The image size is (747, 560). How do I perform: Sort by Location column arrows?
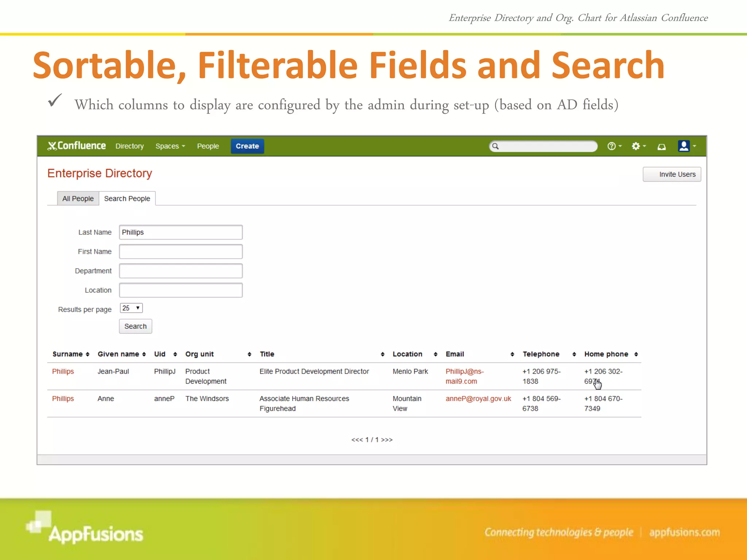pyautogui.click(x=436, y=354)
